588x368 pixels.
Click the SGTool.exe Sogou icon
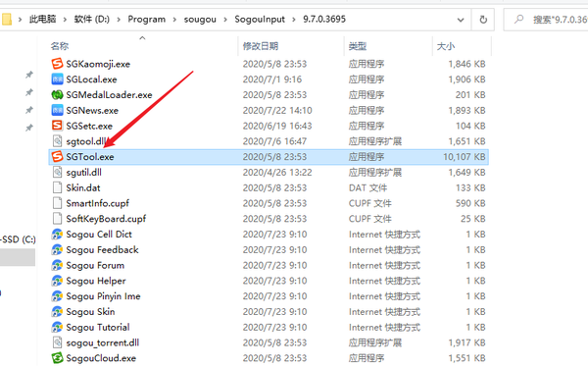point(57,157)
